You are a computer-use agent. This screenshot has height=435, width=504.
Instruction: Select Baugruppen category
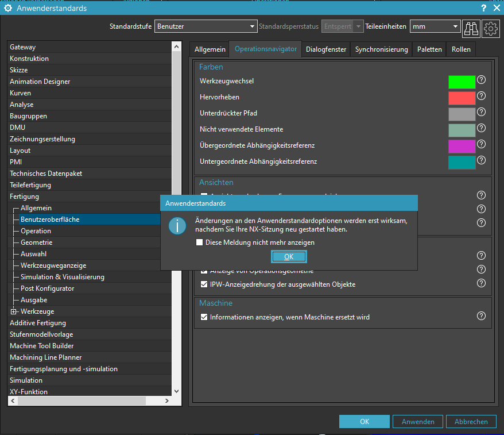90,116
